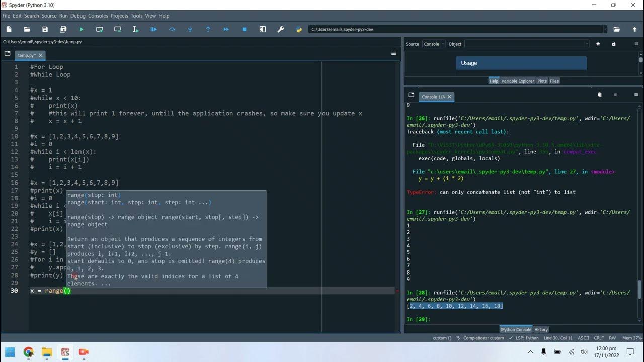
Task: Execute current line debugger step icon
Action: [x=172, y=29]
